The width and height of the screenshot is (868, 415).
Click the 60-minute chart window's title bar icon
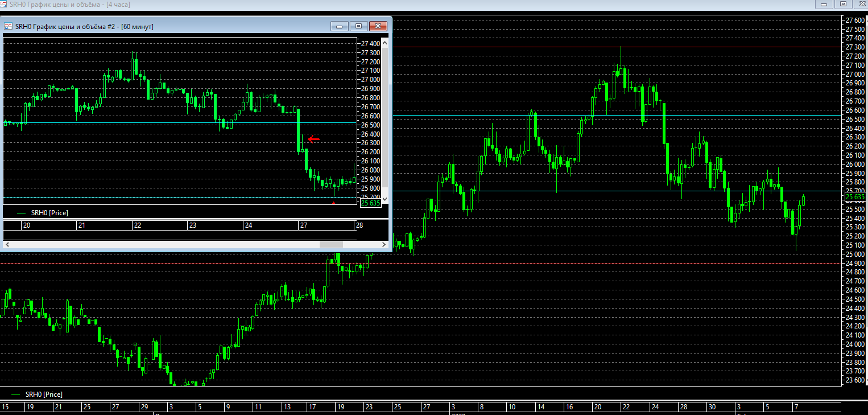pos(8,26)
